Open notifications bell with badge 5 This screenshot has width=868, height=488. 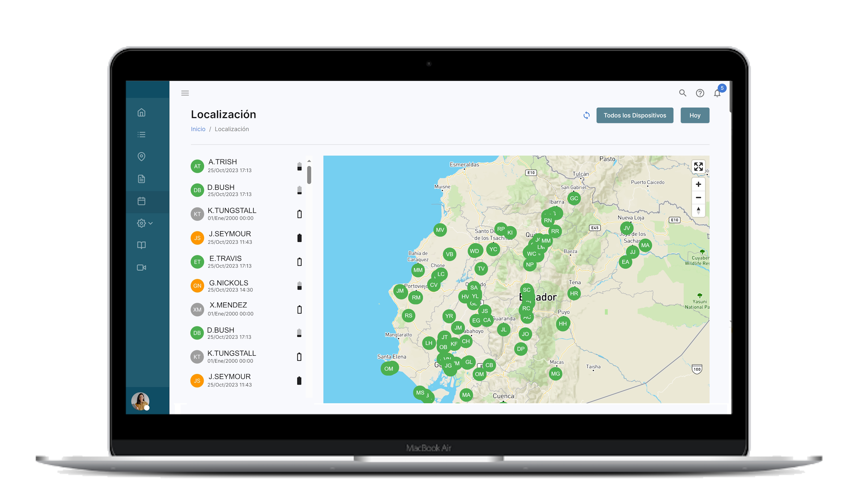[717, 93]
